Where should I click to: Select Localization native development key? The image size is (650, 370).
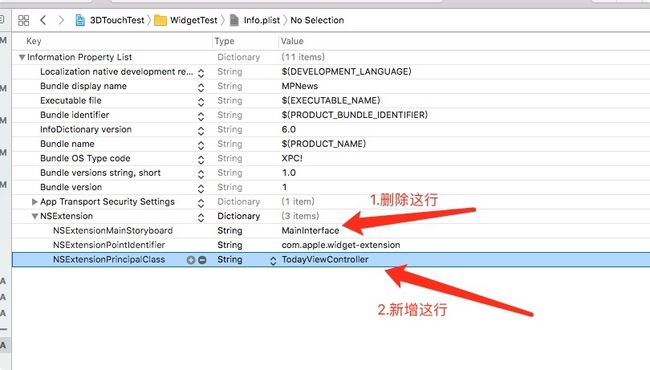116,72
